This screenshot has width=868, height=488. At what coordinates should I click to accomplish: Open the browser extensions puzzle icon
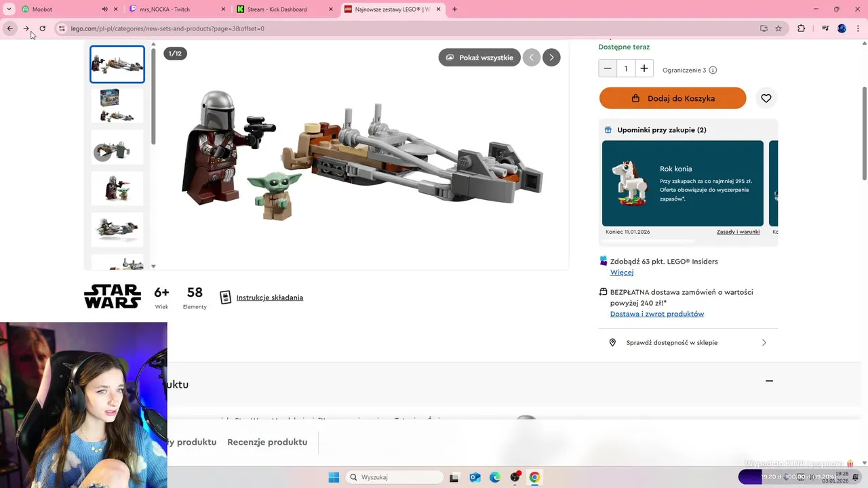click(x=802, y=28)
